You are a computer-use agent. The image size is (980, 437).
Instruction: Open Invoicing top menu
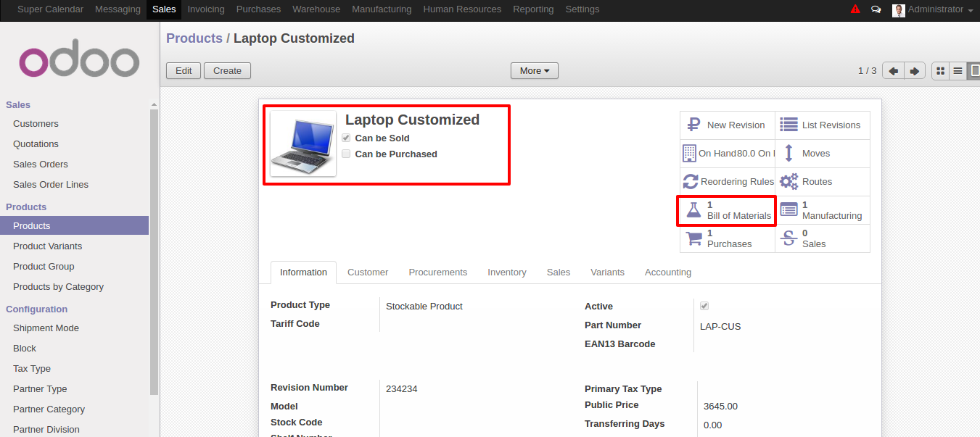(206, 9)
